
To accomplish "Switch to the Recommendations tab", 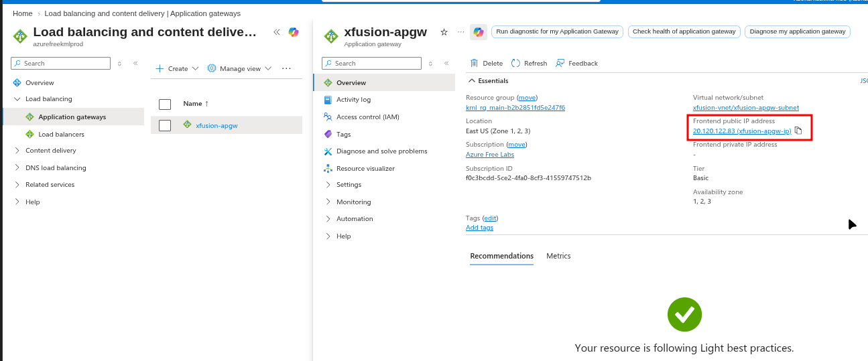I will click(501, 256).
